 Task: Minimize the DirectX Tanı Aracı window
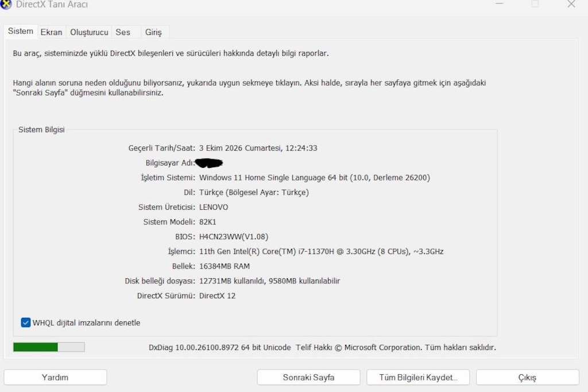[499, 4]
